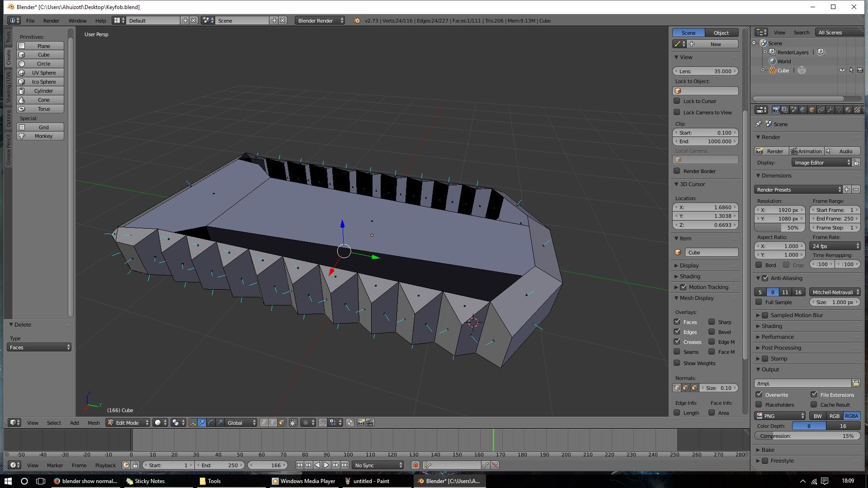Switch to face select mode
The image size is (868, 488).
tap(282, 422)
